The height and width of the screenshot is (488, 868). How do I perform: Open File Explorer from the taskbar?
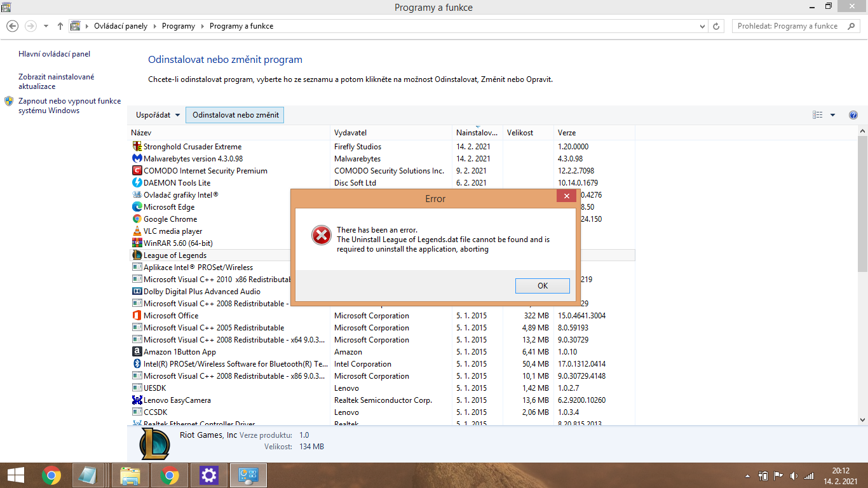point(130,475)
